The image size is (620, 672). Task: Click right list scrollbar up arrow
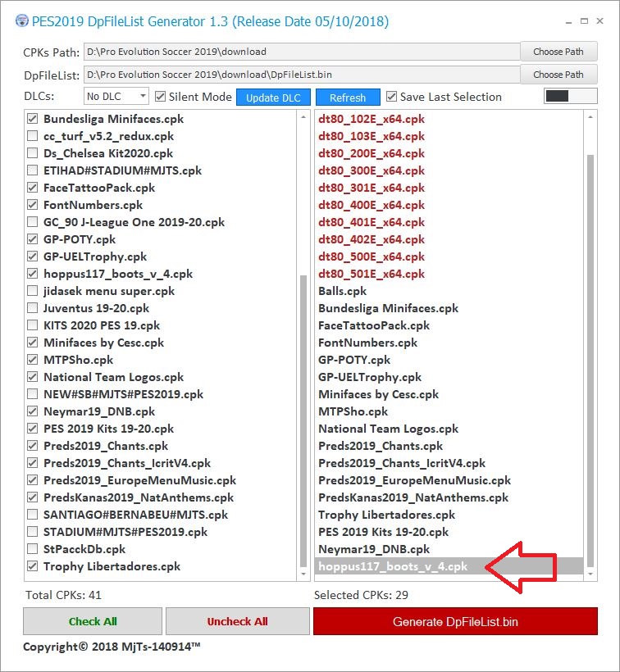click(590, 117)
